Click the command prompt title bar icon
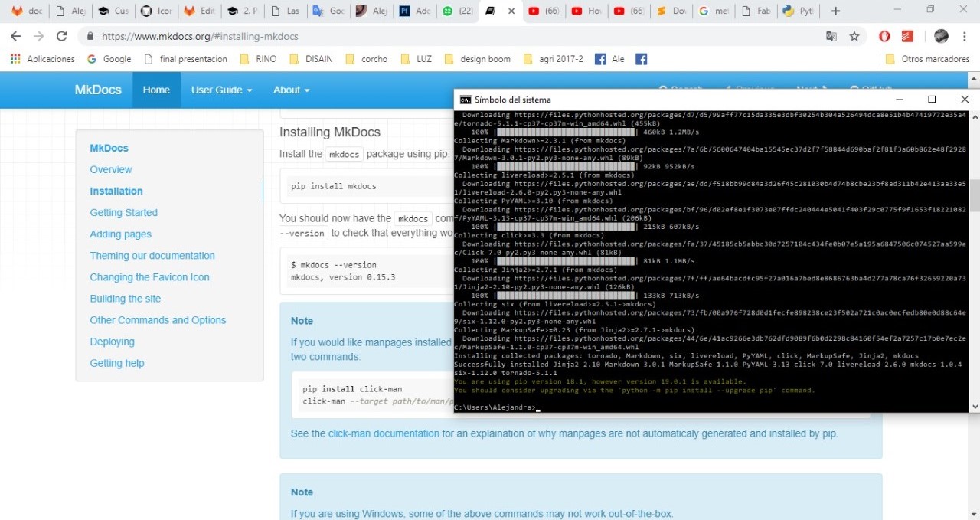Image resolution: width=980 pixels, height=520 pixels. point(465,100)
